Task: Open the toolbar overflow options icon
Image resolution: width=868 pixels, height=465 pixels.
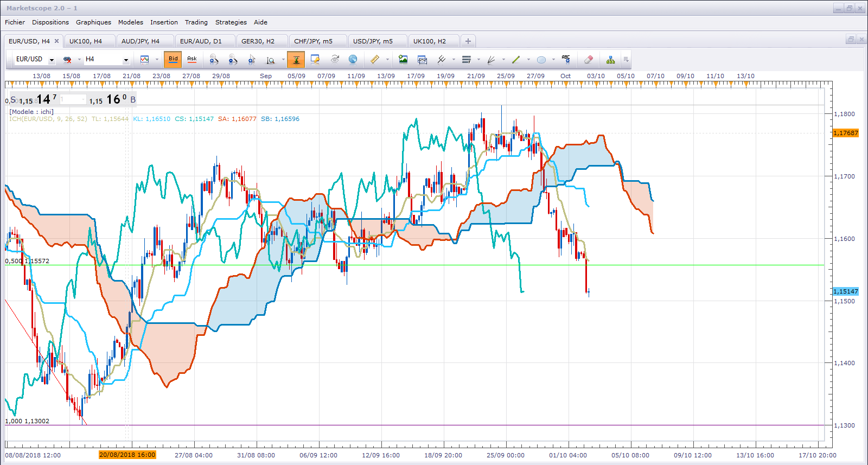Action: point(626,60)
